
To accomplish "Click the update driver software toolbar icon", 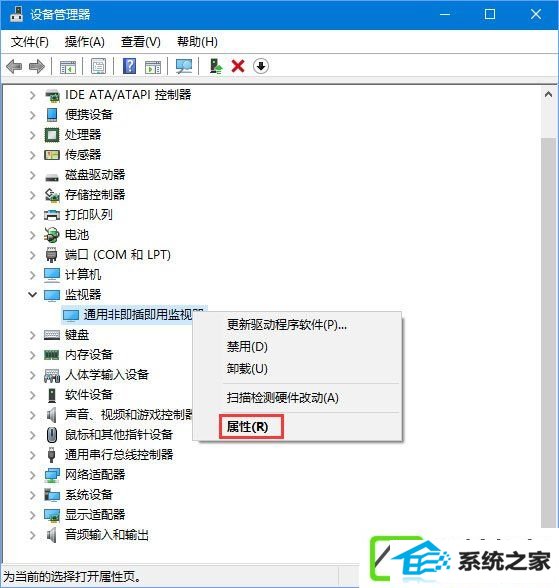I will click(x=216, y=66).
